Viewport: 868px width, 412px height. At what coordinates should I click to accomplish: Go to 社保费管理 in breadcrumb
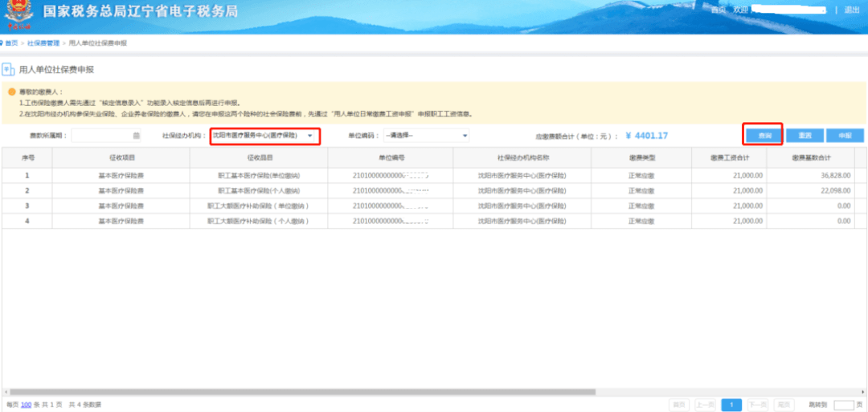43,43
